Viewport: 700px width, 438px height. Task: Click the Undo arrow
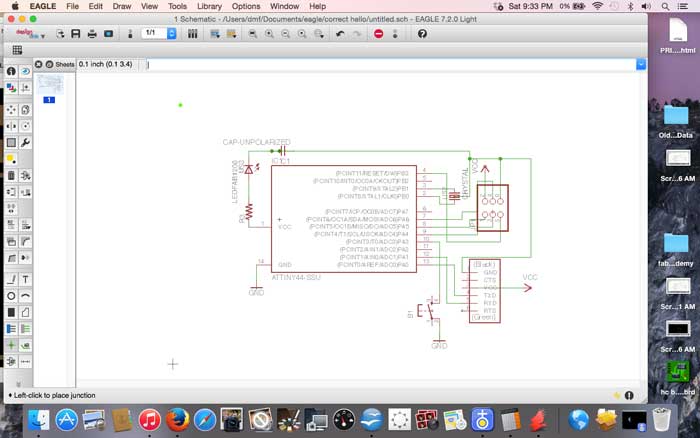coord(340,34)
